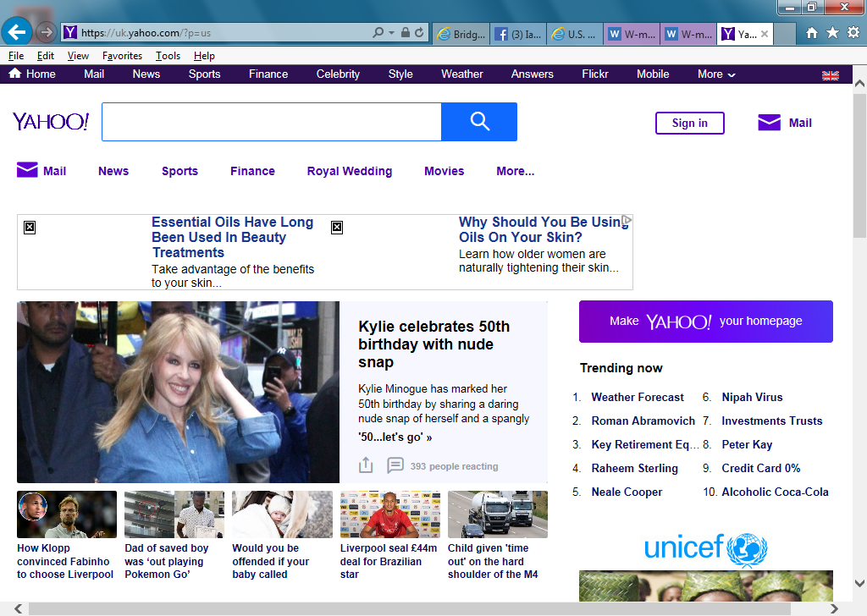Switch to the Bridg... browser tab
Viewport: 867px width, 616px height.
[x=461, y=34]
